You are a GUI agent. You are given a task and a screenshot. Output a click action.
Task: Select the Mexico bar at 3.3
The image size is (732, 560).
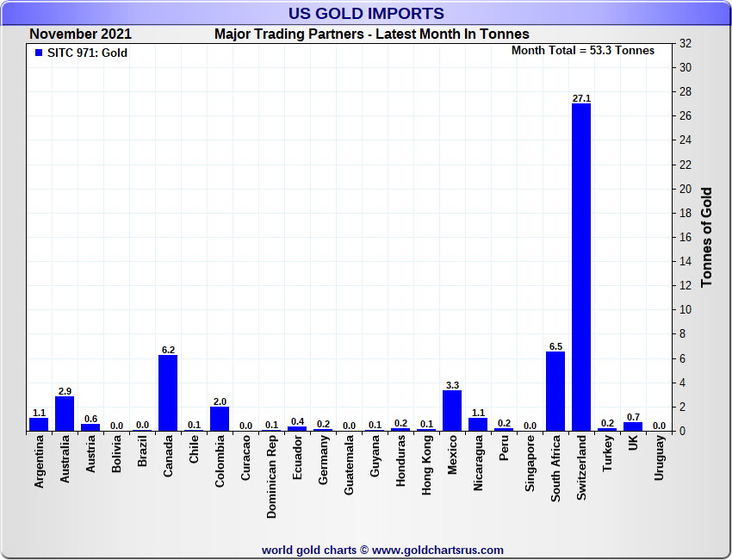pos(452,410)
